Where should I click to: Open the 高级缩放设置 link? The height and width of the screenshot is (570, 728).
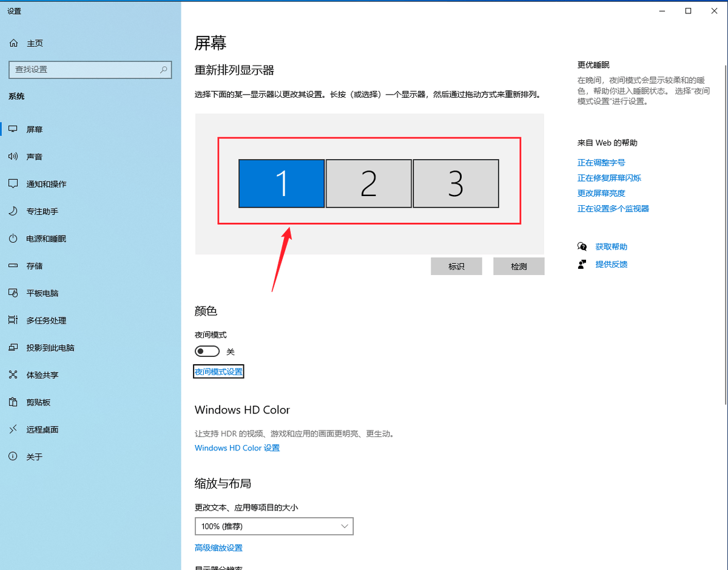218,548
